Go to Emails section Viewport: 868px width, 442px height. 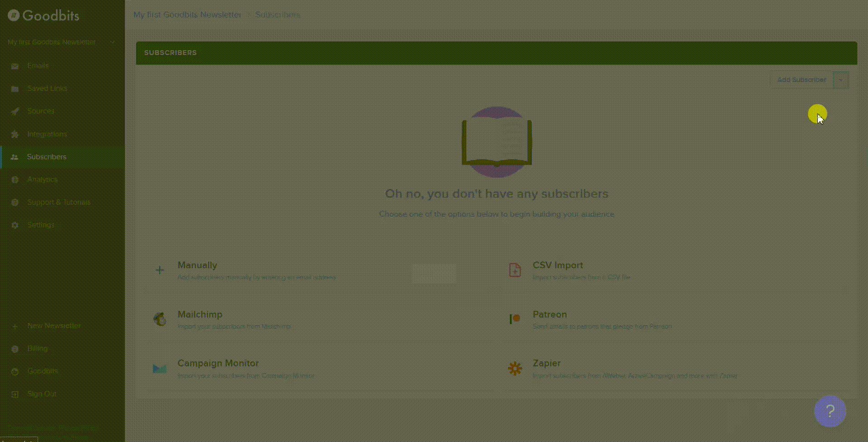click(x=38, y=66)
